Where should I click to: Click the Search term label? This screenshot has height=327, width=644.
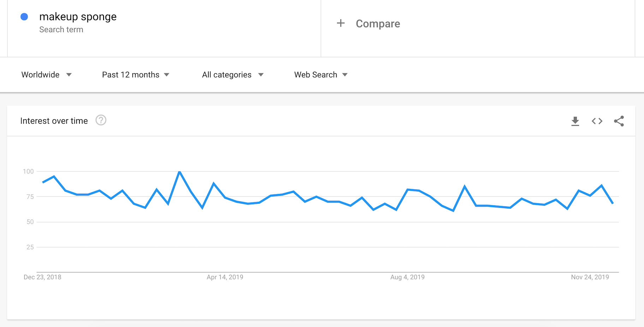tap(61, 30)
